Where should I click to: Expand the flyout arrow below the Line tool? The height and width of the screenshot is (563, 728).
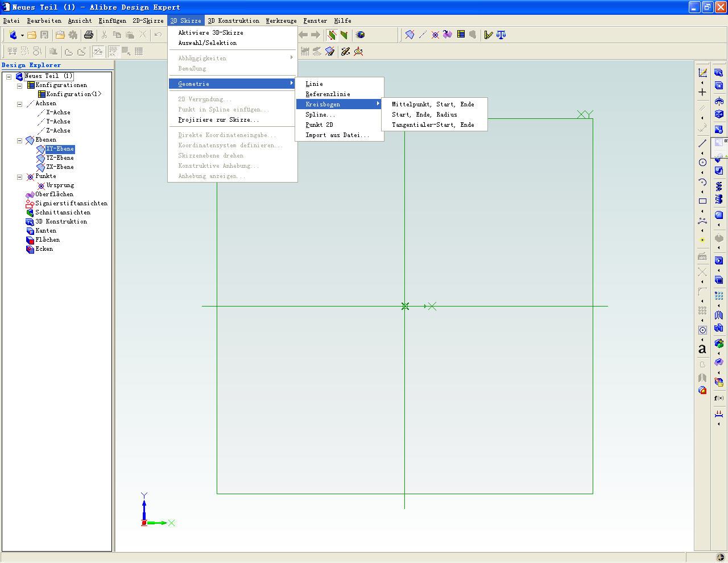[x=702, y=153]
